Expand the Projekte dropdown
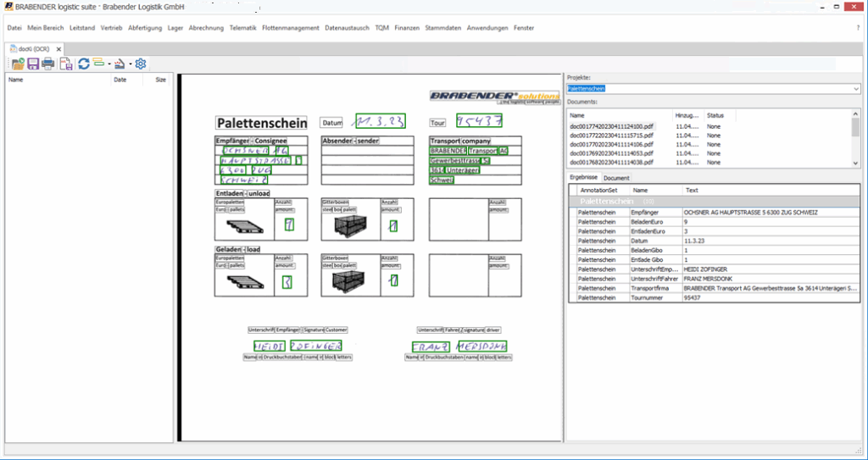 pos(855,88)
